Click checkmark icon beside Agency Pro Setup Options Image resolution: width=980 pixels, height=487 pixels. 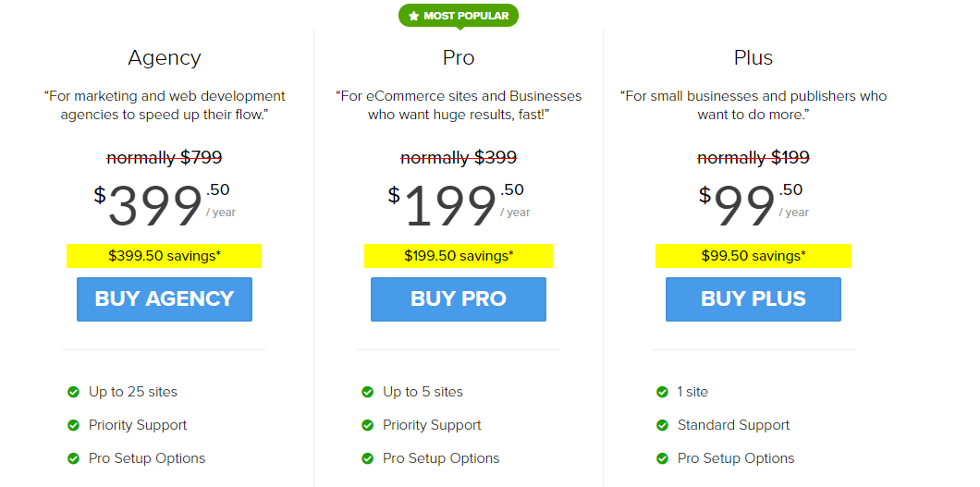point(73,458)
